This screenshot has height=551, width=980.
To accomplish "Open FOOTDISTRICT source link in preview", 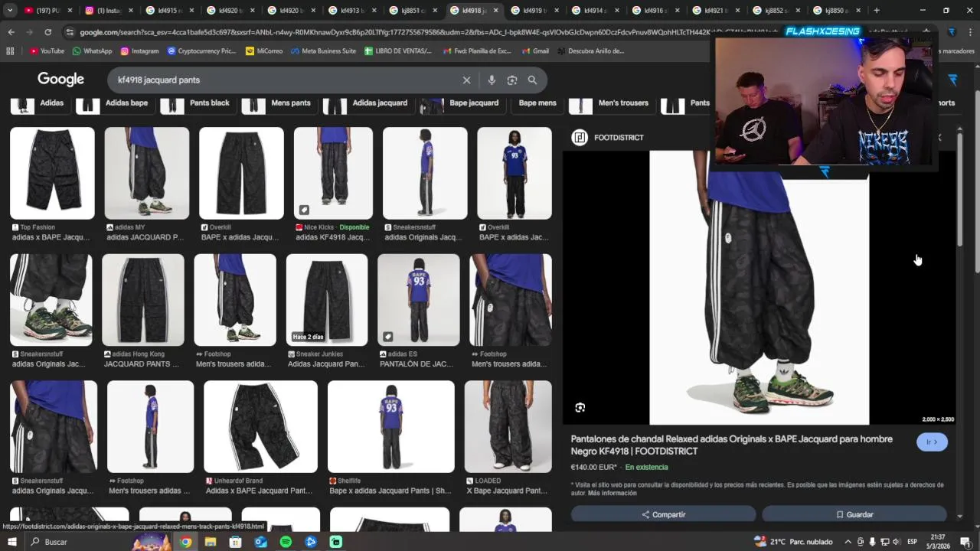I will coord(609,138).
